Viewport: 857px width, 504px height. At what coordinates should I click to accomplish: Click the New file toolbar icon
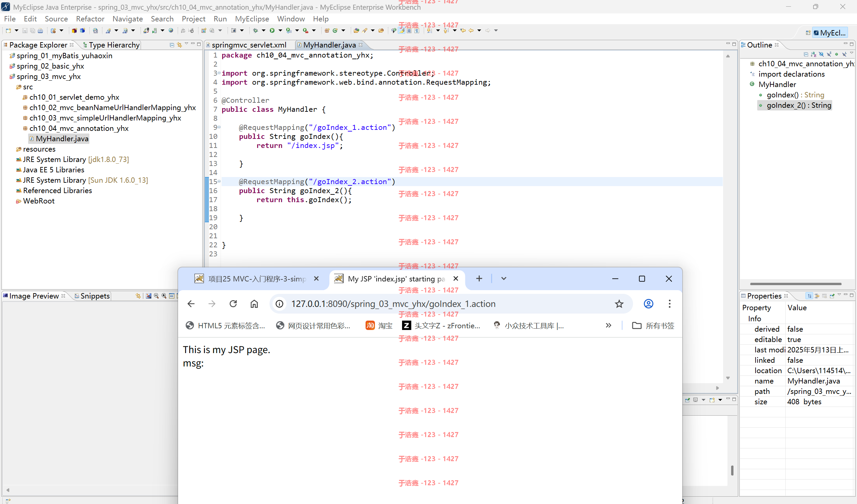(8, 30)
